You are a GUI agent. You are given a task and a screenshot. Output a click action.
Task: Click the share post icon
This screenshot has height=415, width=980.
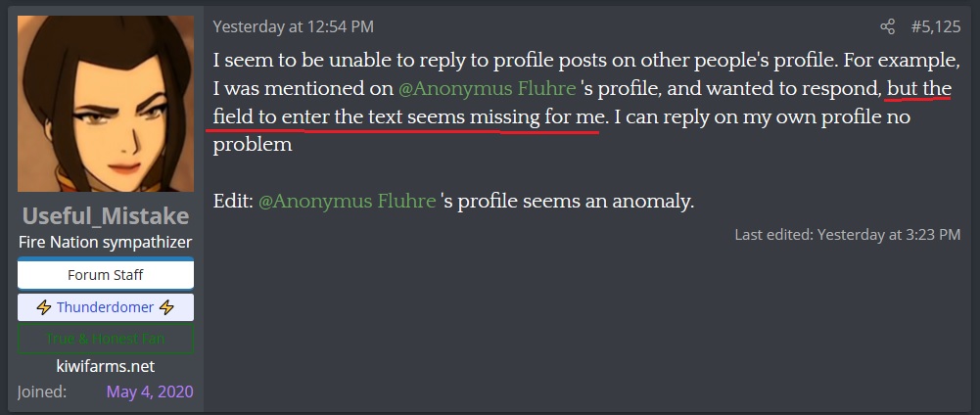tap(887, 26)
